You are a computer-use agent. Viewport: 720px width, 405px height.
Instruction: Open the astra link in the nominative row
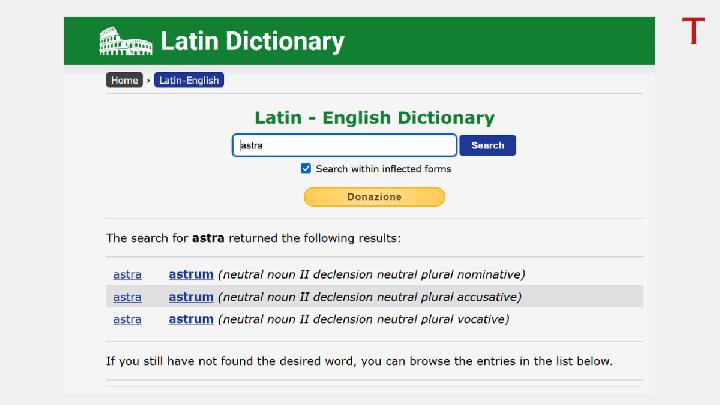(127, 274)
